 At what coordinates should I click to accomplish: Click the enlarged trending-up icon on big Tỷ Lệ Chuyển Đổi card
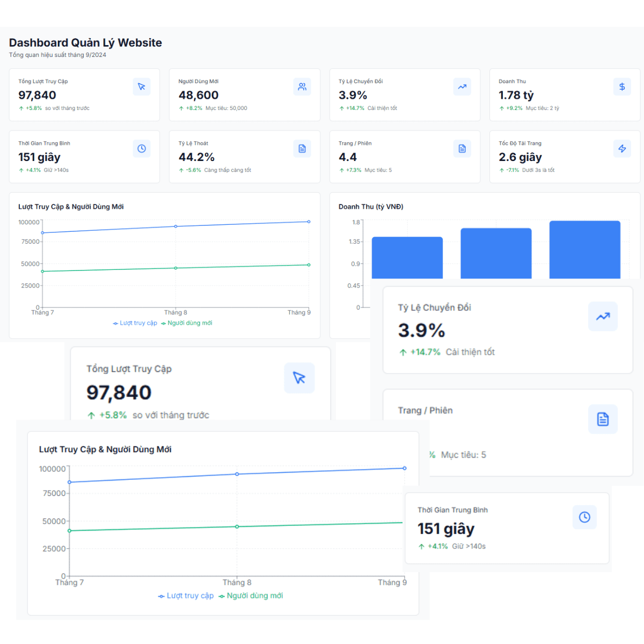[x=603, y=317]
